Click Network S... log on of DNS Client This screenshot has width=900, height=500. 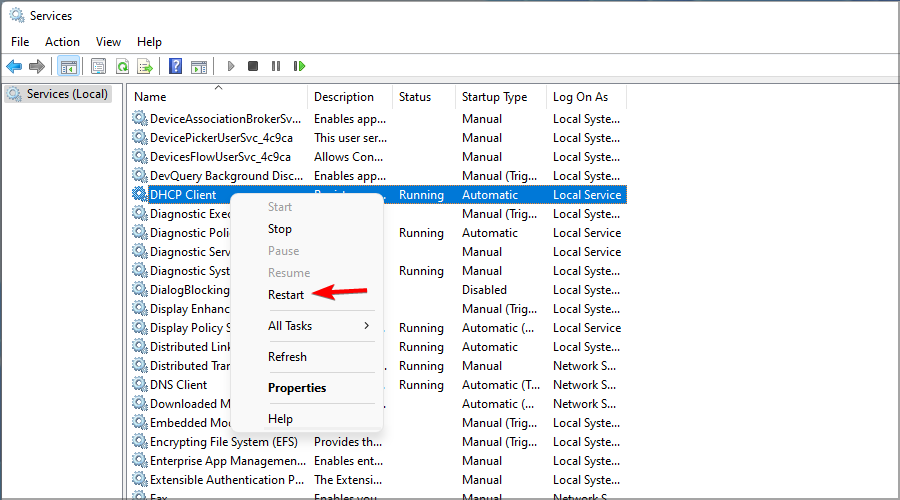point(584,385)
